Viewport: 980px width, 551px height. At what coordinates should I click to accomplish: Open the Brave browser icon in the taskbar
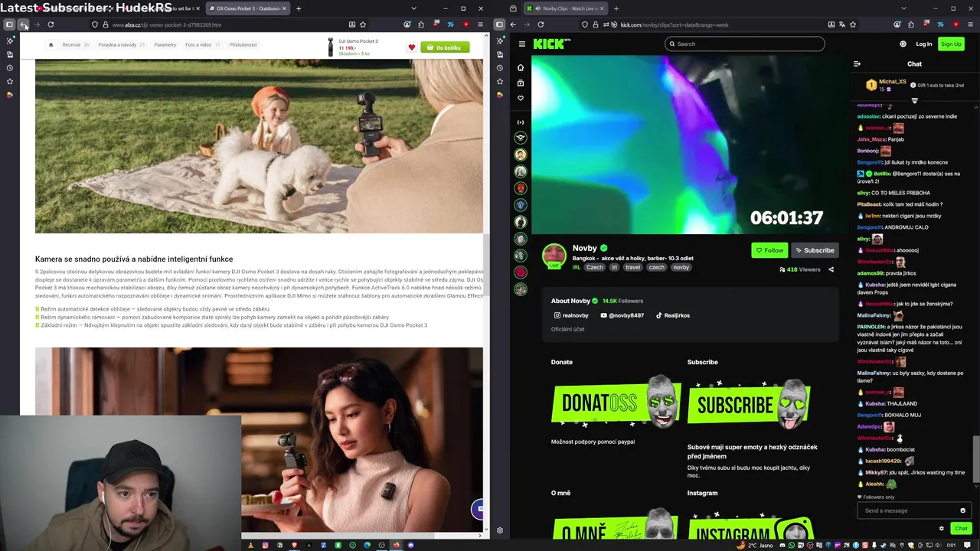pos(294,545)
